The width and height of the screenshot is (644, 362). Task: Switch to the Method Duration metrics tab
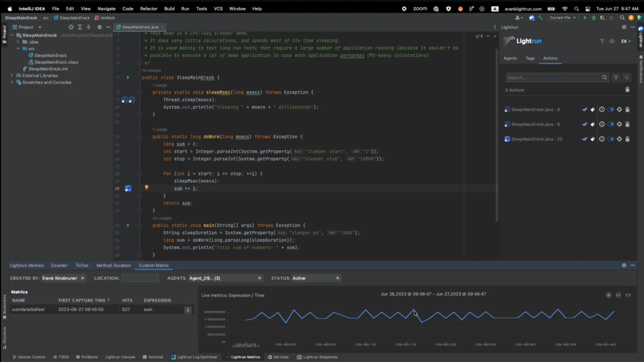[x=113, y=265]
